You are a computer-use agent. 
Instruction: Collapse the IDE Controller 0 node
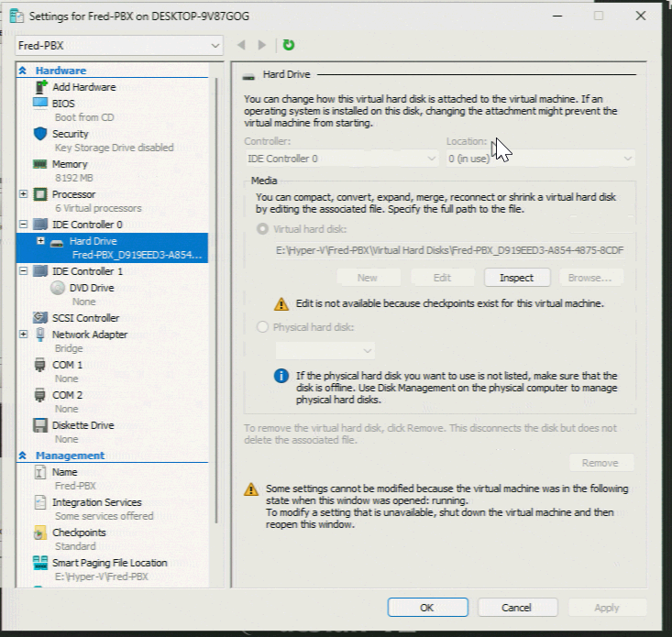tap(24, 225)
